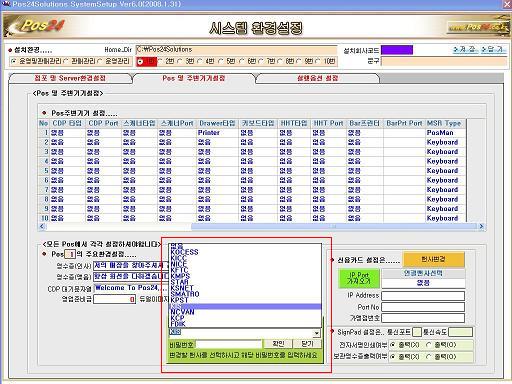Click the BarPrt Port column header
The image size is (512, 384).
point(404,123)
